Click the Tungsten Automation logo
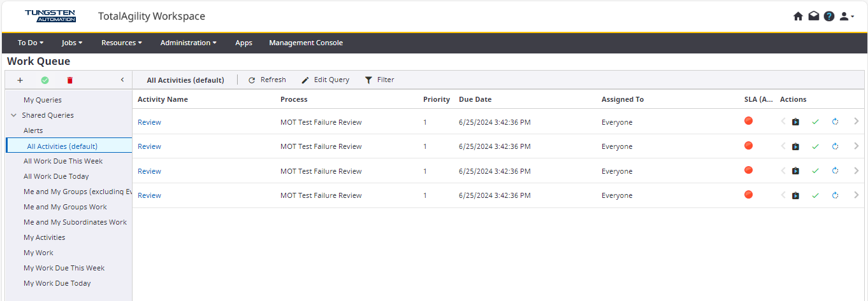 click(x=50, y=16)
